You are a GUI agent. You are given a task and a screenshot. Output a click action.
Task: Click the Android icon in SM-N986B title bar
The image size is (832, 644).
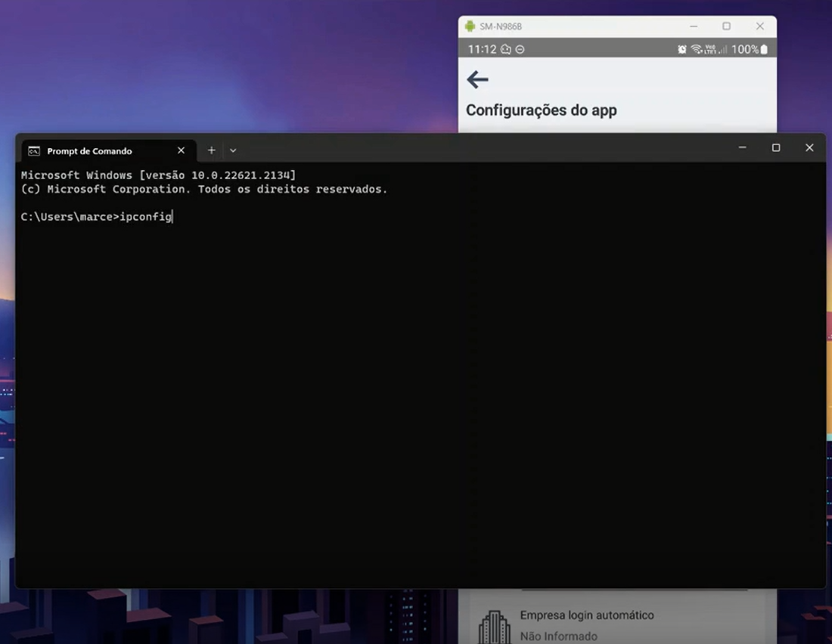point(470,26)
